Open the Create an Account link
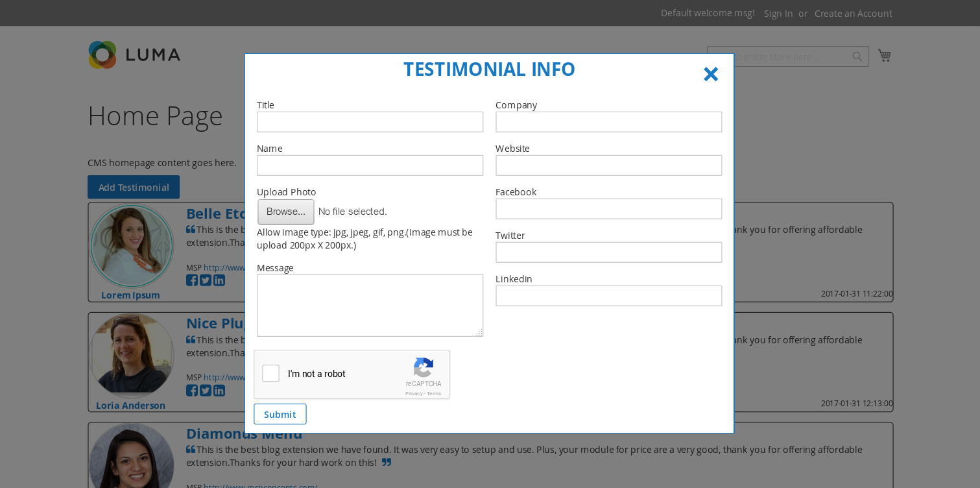The height and width of the screenshot is (488, 980). pos(854,13)
